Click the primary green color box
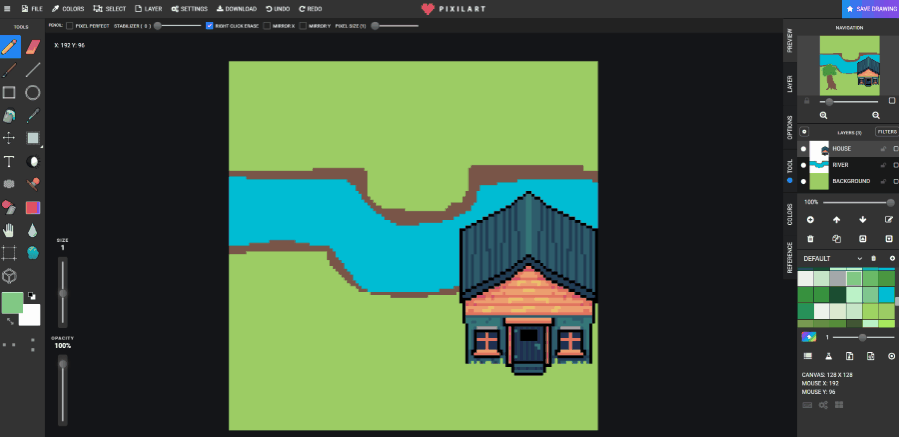 pos(12,302)
